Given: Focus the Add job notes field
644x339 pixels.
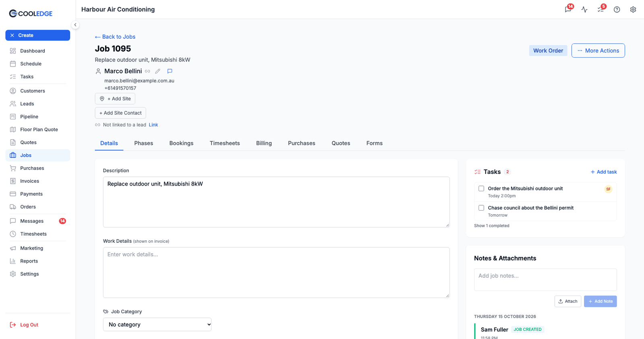Looking at the screenshot, I should [545, 280].
